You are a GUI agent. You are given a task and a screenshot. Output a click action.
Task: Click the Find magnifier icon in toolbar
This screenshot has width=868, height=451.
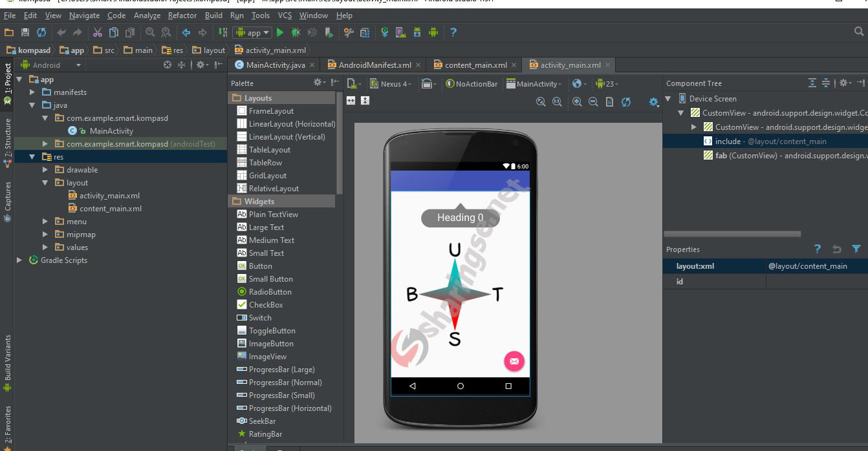click(x=150, y=32)
